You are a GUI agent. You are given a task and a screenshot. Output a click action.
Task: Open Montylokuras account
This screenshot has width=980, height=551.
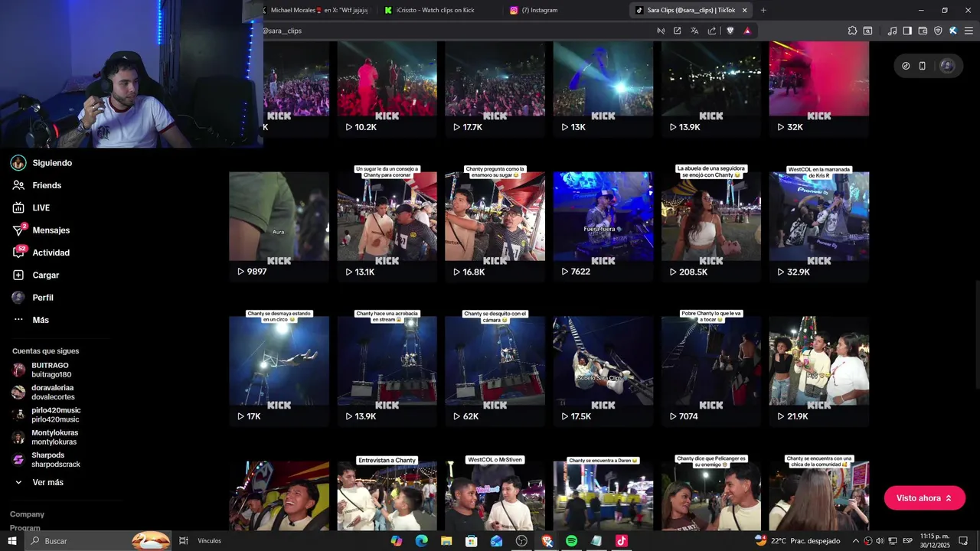tap(45, 437)
